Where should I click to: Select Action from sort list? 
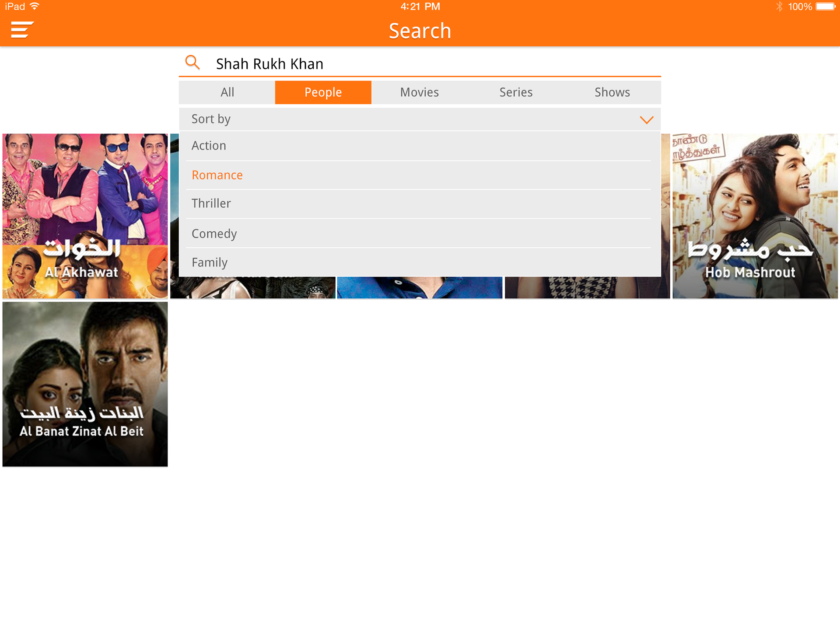pos(209,146)
